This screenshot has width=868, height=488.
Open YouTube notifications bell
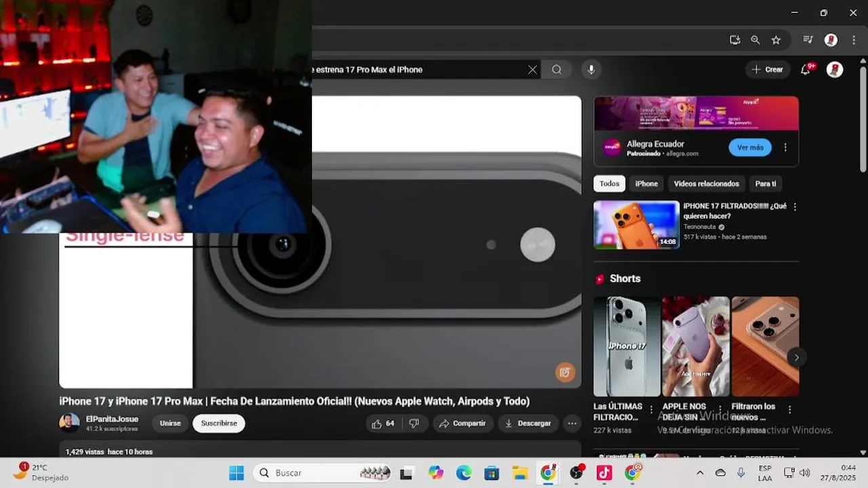pyautogui.click(x=806, y=69)
